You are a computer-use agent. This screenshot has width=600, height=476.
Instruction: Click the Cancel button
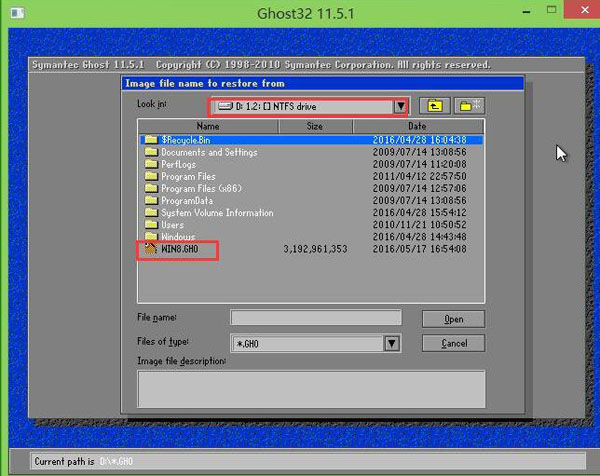[x=453, y=343]
